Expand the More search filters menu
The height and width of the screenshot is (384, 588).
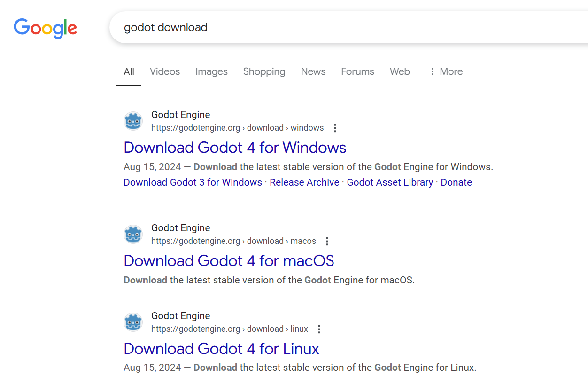click(446, 71)
